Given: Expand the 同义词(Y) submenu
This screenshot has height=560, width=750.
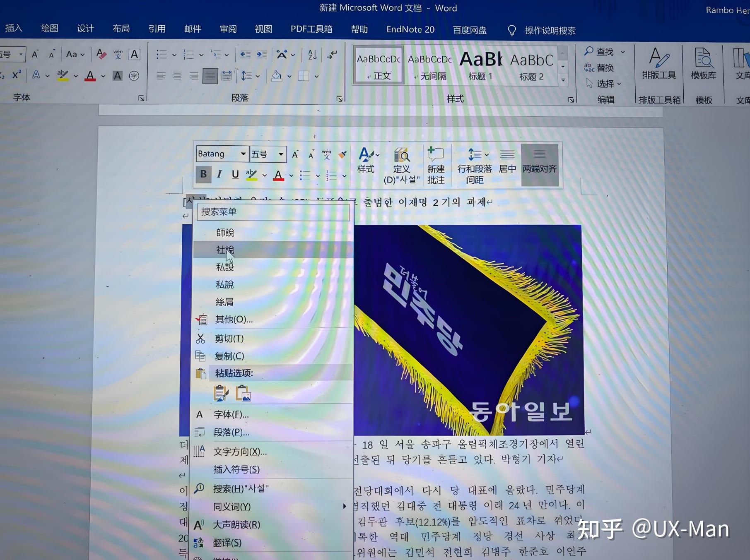Looking at the screenshot, I should (x=271, y=507).
